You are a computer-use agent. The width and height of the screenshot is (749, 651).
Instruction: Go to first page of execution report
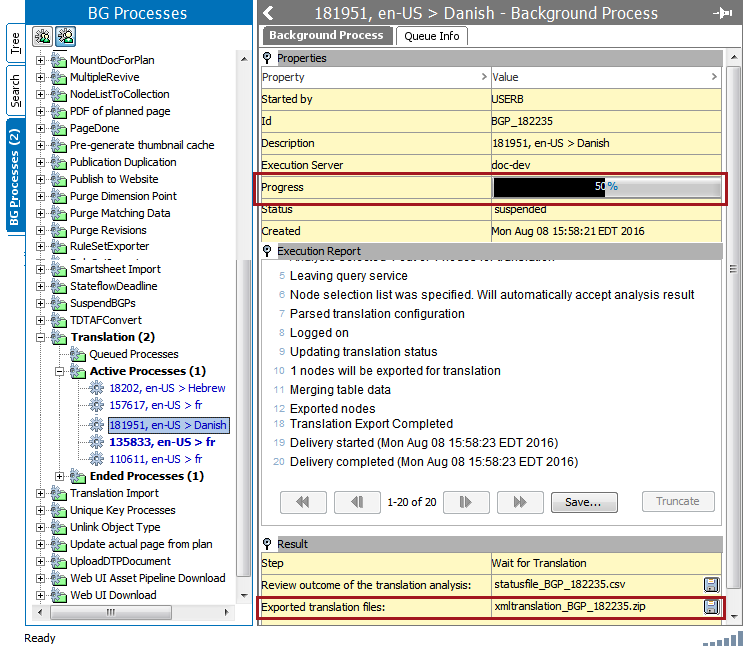pos(303,502)
